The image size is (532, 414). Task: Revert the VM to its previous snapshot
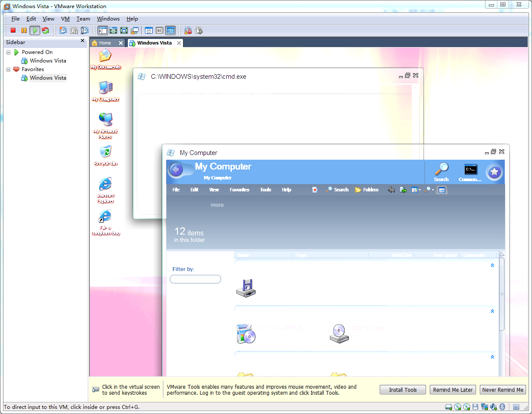(x=74, y=30)
